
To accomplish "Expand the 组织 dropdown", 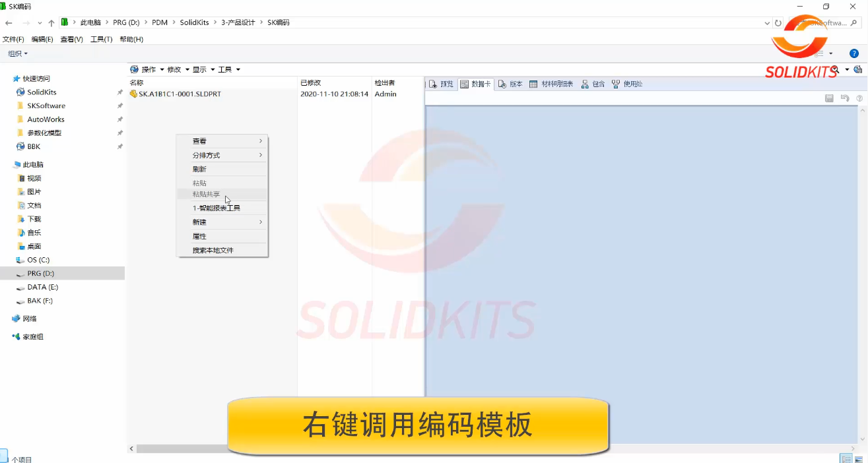I will (18, 53).
